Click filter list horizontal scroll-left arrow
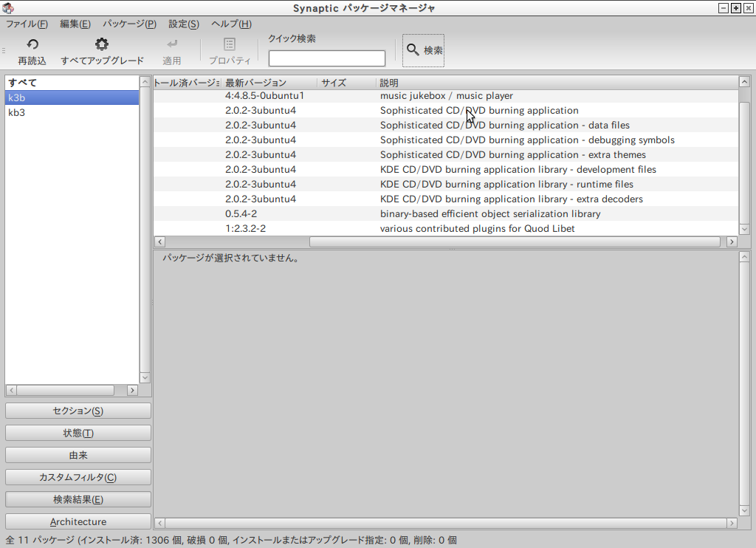Viewport: 756px width, 548px height. pos(11,390)
